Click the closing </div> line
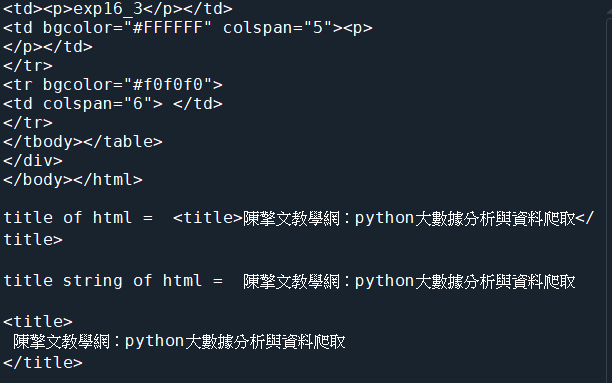Image resolution: width=612 pixels, height=383 pixels. tap(33, 161)
